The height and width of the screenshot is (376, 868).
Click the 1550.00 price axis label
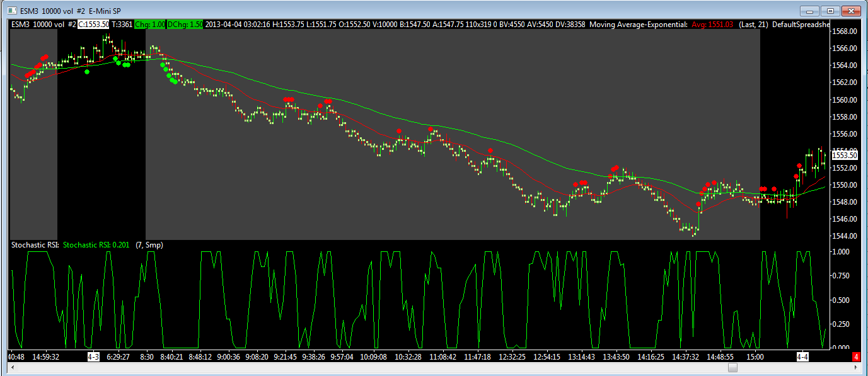coord(844,185)
